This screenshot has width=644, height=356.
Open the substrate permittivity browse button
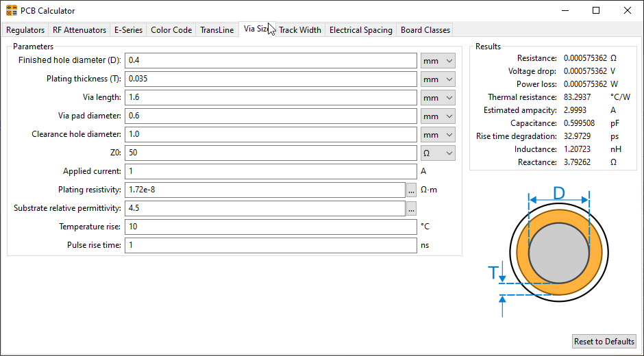[x=411, y=208]
